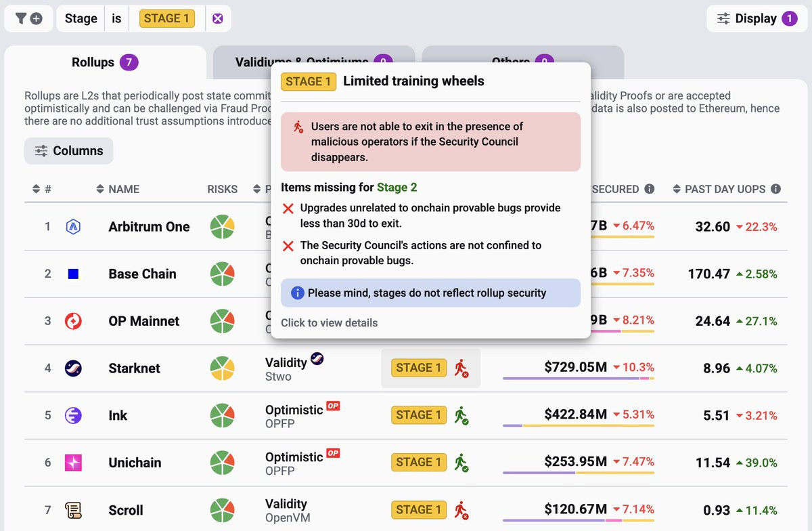812x531 pixels.
Task: Click the Starknet risk pie chart
Action: click(222, 368)
